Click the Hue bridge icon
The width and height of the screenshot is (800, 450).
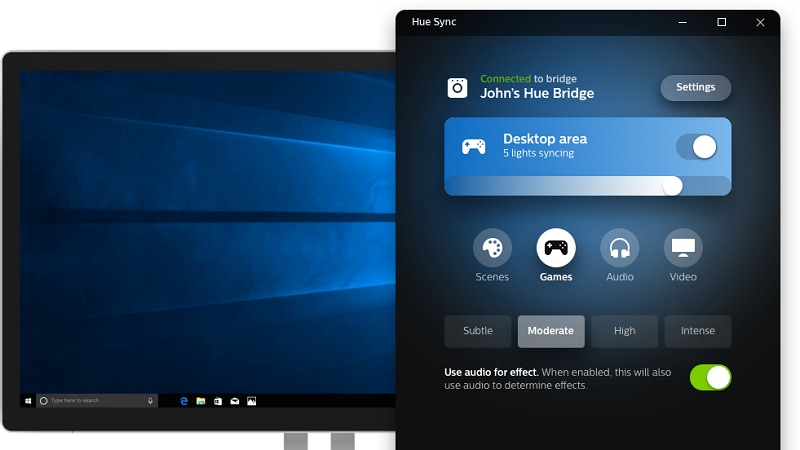click(457, 87)
